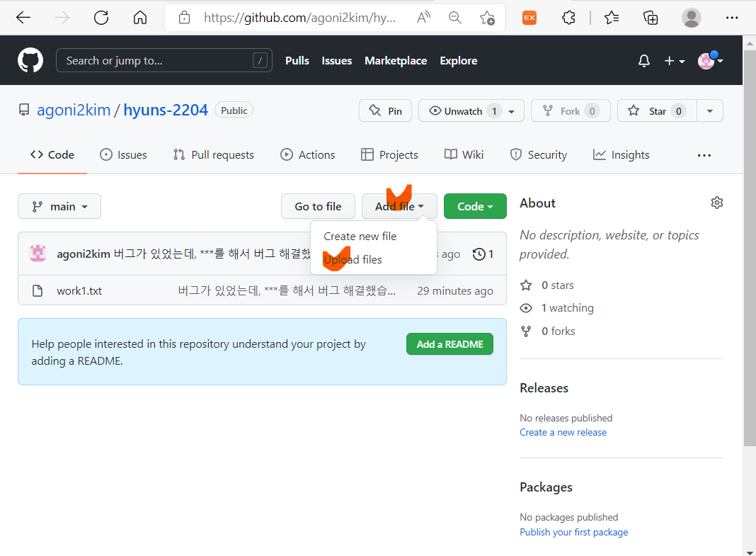The image size is (756, 556).
Task: Switch to the Code tab
Action: click(x=52, y=155)
